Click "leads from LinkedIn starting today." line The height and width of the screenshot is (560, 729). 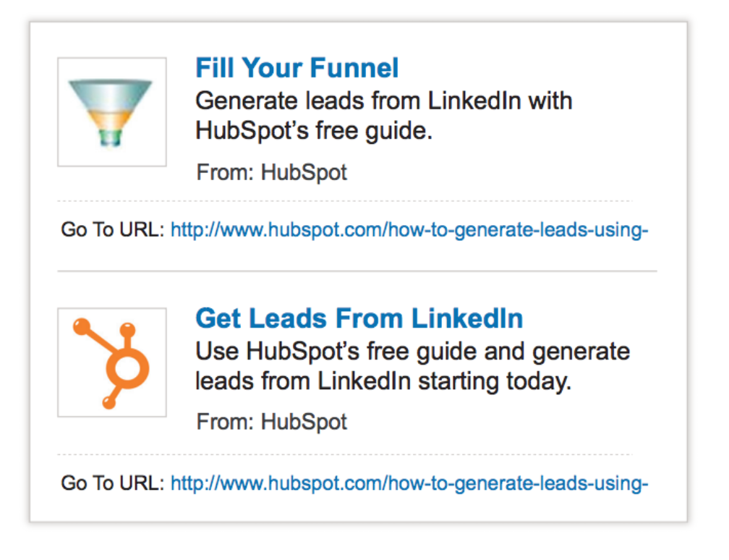(383, 381)
